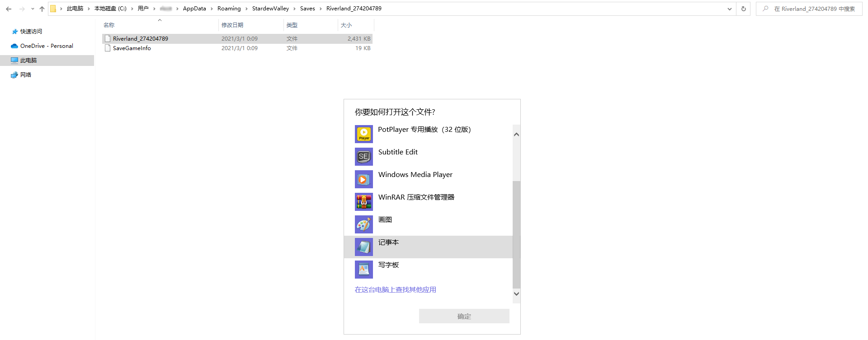This screenshot has height=340, width=868.
Task: Click the 此电脑 computer icon
Action: [x=14, y=61]
